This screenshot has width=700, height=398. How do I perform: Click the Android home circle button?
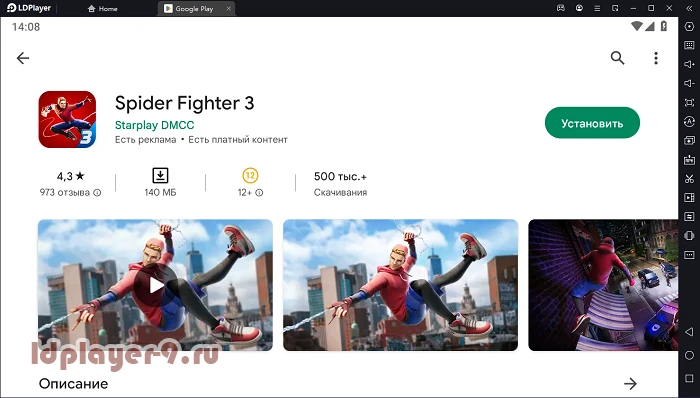pyautogui.click(x=689, y=356)
